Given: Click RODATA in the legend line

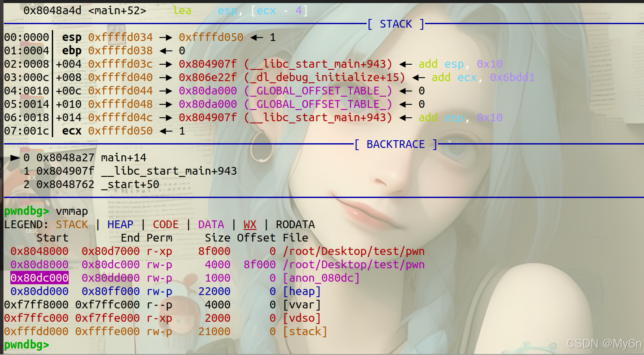Looking at the screenshot, I should tap(295, 225).
